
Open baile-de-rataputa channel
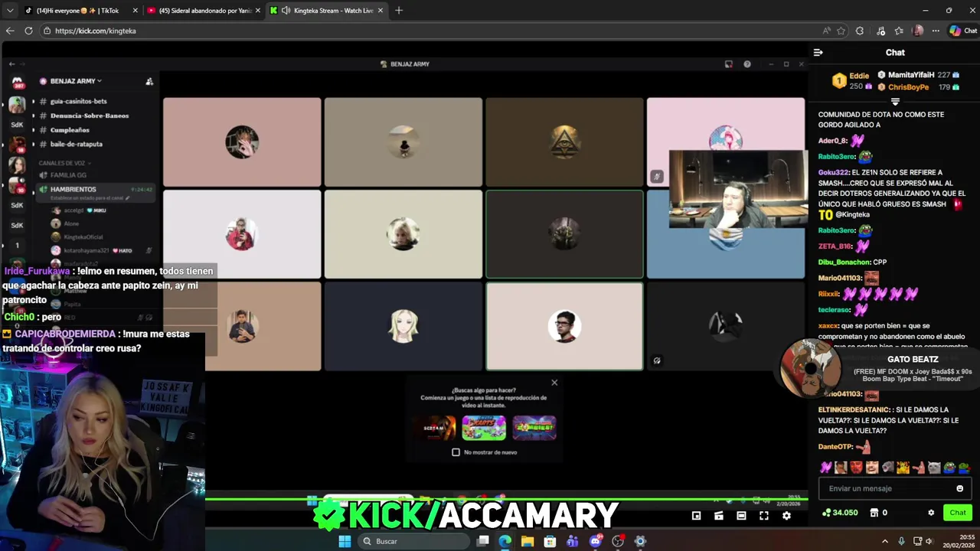[77, 144]
